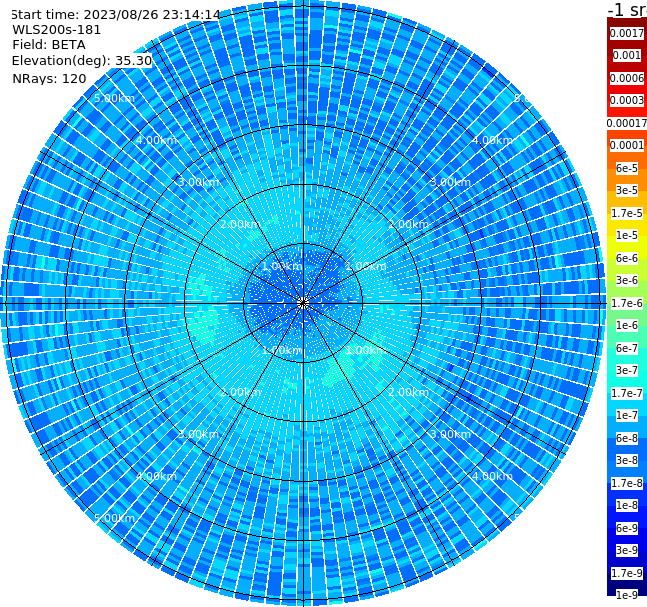This screenshot has height=607, width=647.
Task: Click the southeast 1.00km range label
Action: coord(366,350)
